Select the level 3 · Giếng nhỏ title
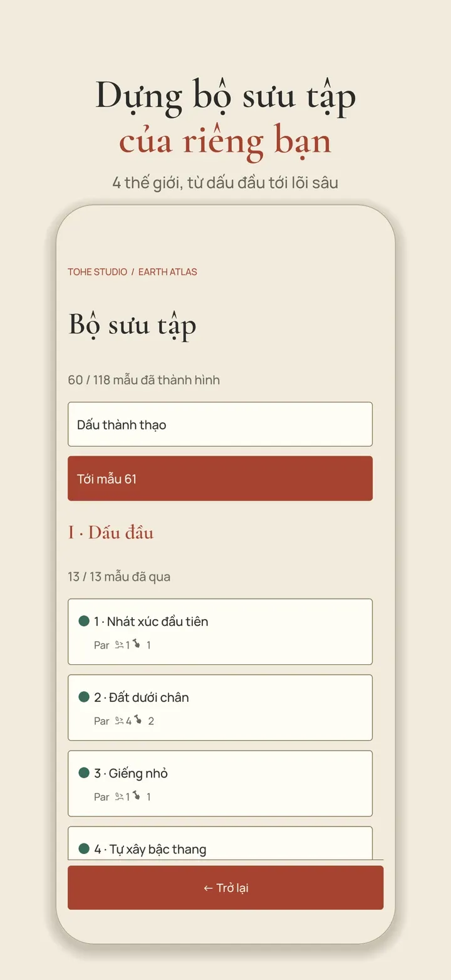This screenshot has height=980, width=451. coord(131,773)
